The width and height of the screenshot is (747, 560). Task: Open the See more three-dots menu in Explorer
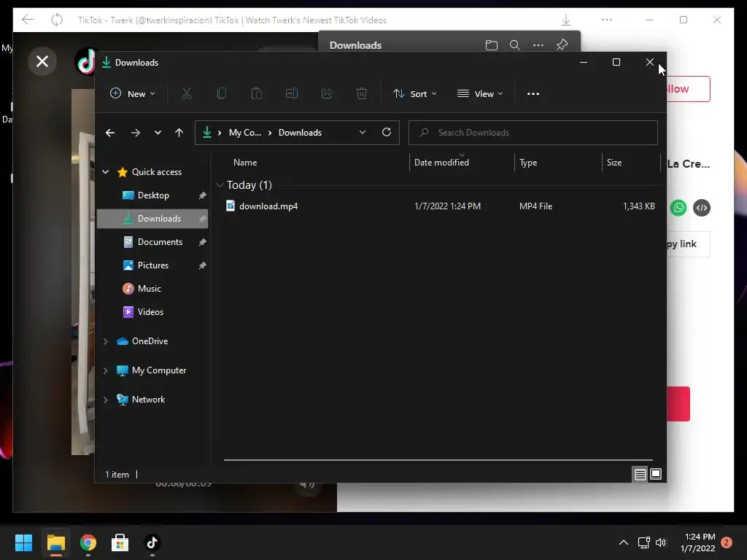533,94
